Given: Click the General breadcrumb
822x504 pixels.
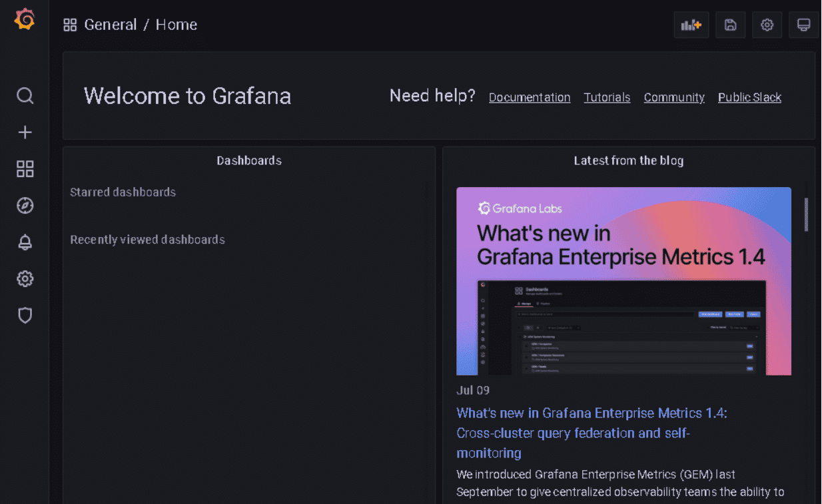Looking at the screenshot, I should 110,25.
